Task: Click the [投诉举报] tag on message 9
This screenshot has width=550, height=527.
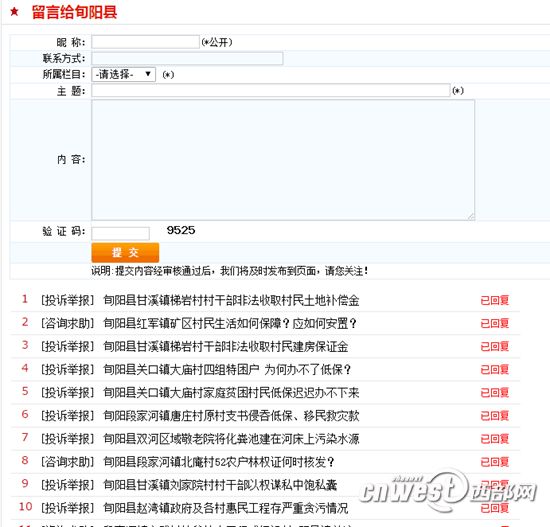Action: coord(68,485)
